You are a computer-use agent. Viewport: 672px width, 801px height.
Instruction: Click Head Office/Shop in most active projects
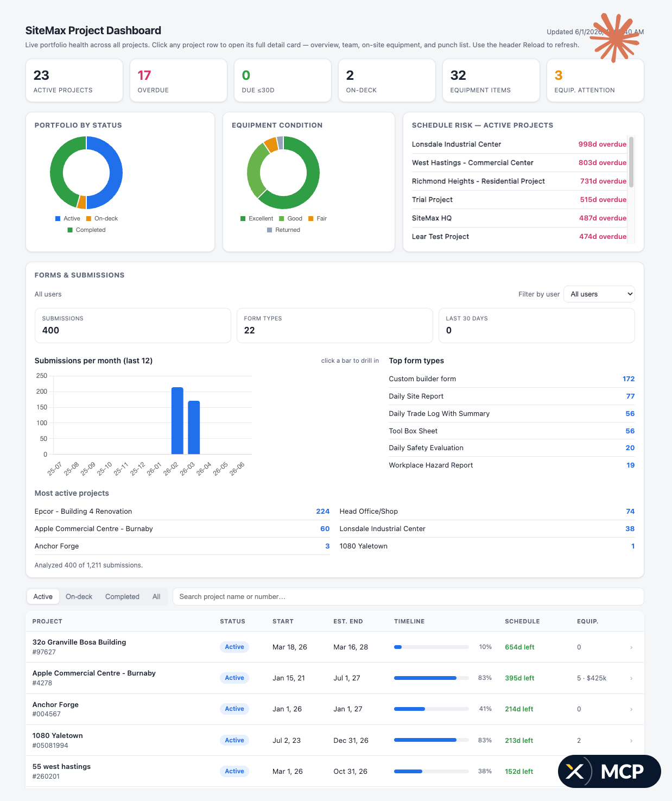487,512
